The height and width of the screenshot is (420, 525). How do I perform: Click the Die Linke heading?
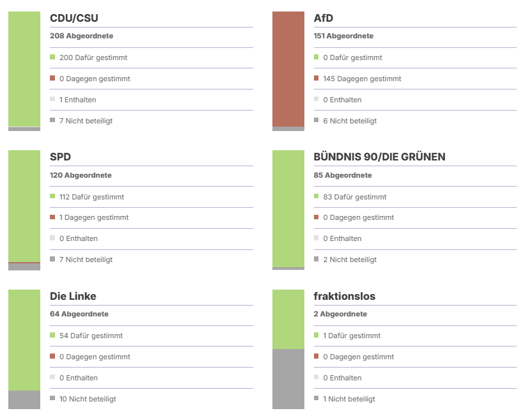(73, 296)
